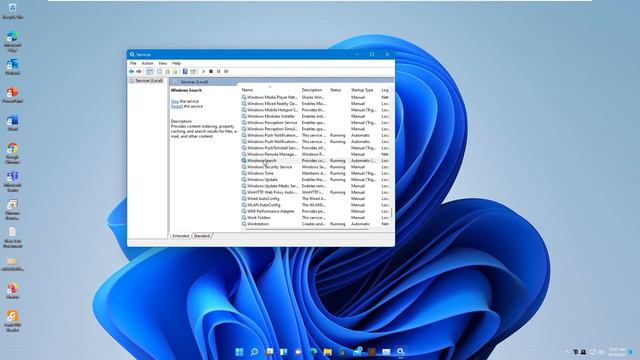Select the WMI Performance Adapter row

point(315,211)
